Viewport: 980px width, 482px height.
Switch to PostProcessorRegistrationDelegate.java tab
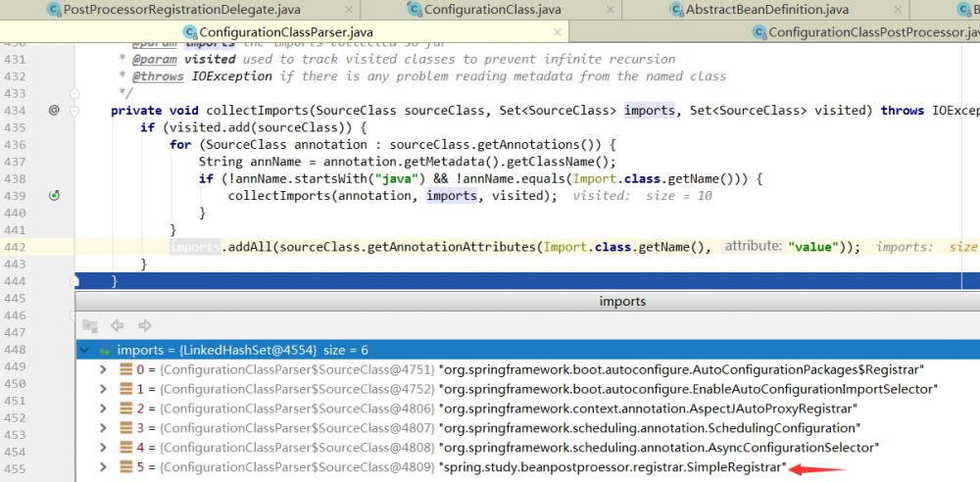pyautogui.click(x=181, y=9)
